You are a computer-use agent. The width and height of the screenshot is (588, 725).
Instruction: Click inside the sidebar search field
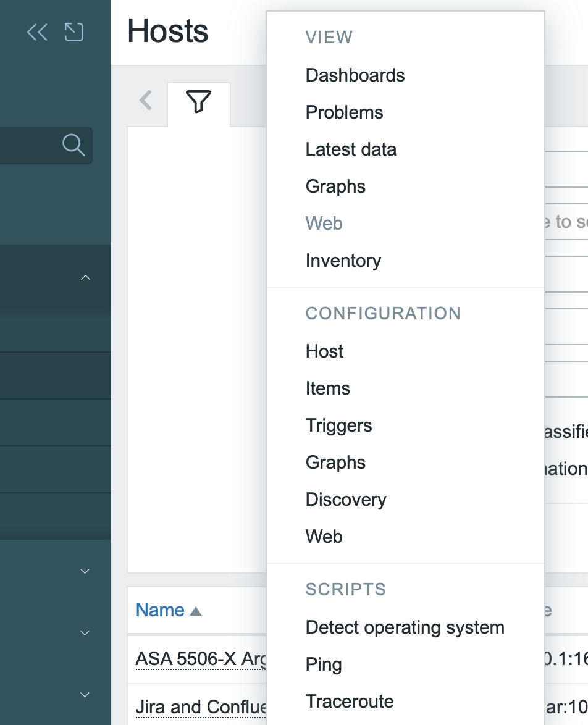tap(28, 145)
